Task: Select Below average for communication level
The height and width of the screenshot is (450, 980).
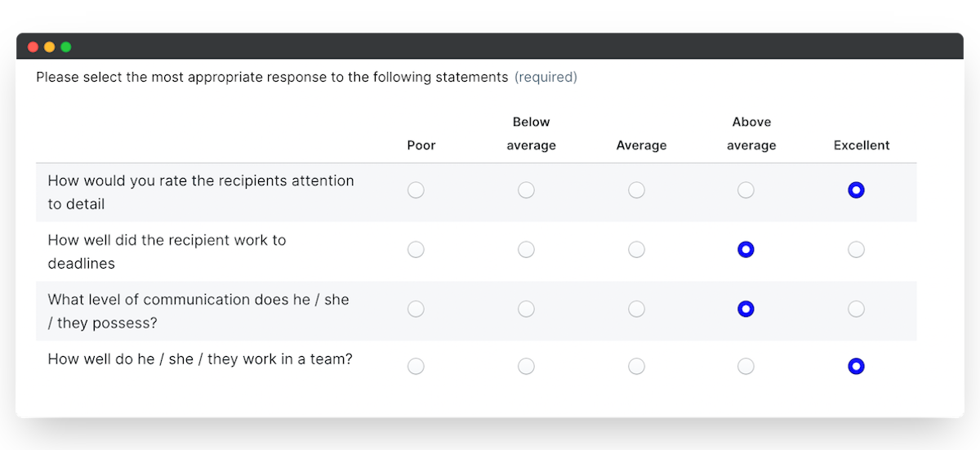Action: 526,309
